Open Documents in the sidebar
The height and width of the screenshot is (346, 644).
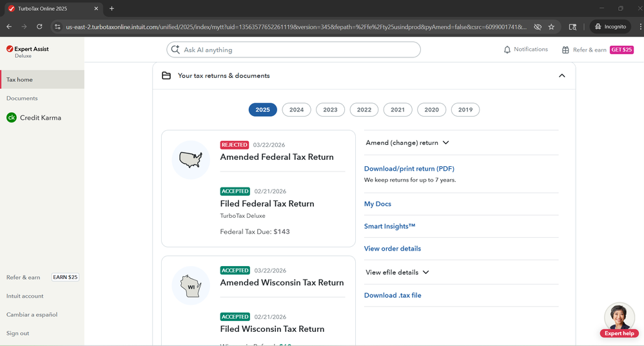click(22, 98)
